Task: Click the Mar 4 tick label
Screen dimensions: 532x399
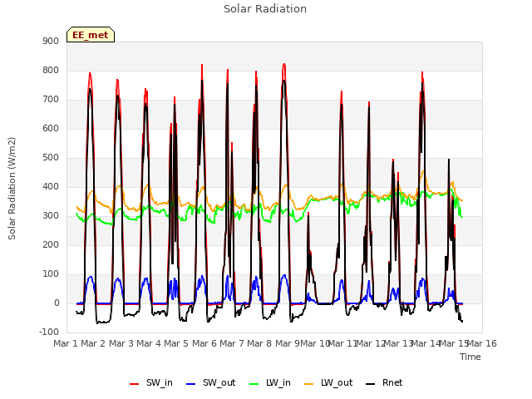Action: [149, 343]
